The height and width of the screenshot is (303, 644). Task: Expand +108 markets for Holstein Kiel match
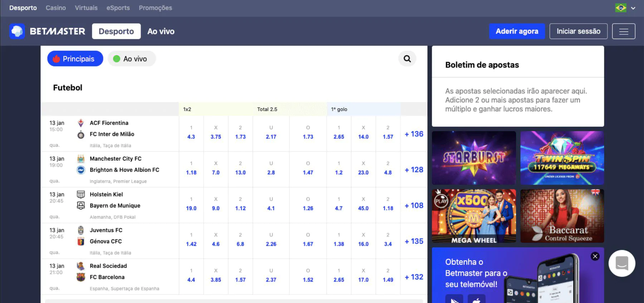[x=414, y=206]
